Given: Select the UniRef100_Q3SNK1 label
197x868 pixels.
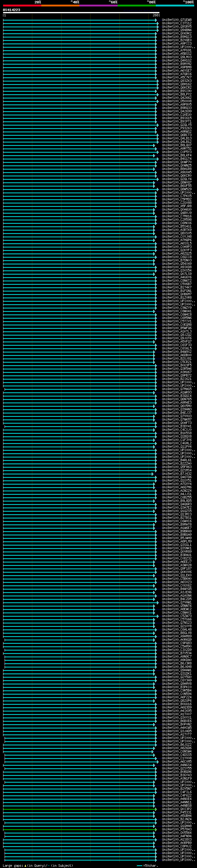Looking at the screenshot, I should tap(177, 548).
